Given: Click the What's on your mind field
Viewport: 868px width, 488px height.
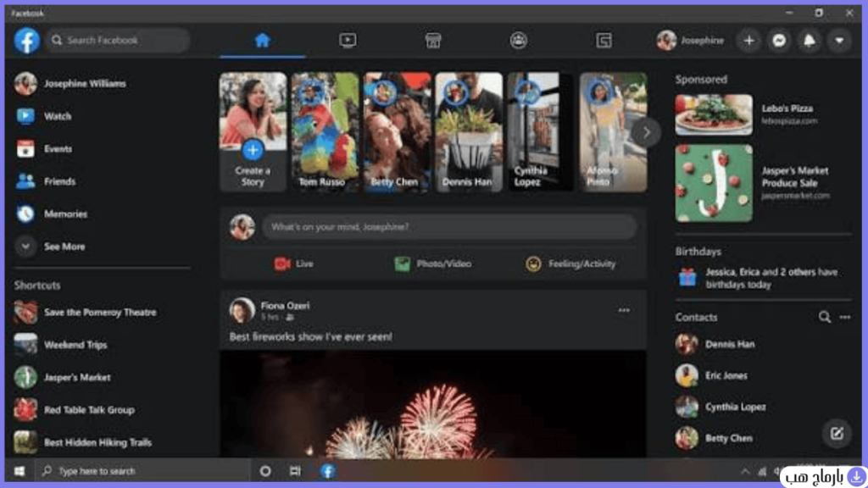Looking at the screenshot, I should pos(449,227).
